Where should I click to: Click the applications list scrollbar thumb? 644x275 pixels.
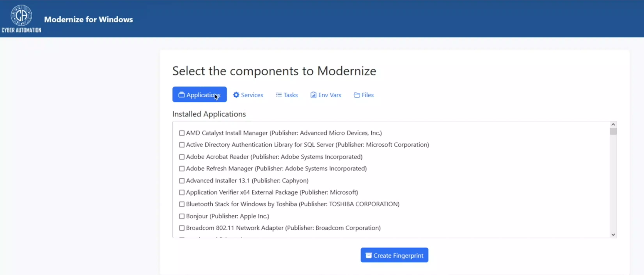click(x=613, y=131)
